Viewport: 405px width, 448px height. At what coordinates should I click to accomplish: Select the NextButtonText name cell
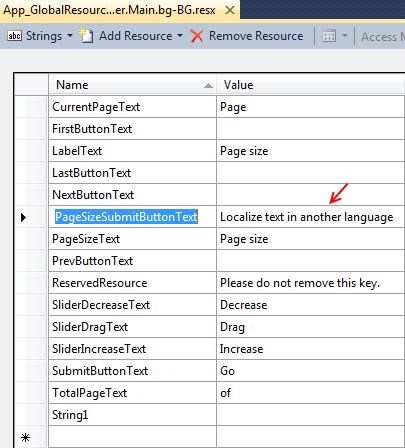coord(132,195)
